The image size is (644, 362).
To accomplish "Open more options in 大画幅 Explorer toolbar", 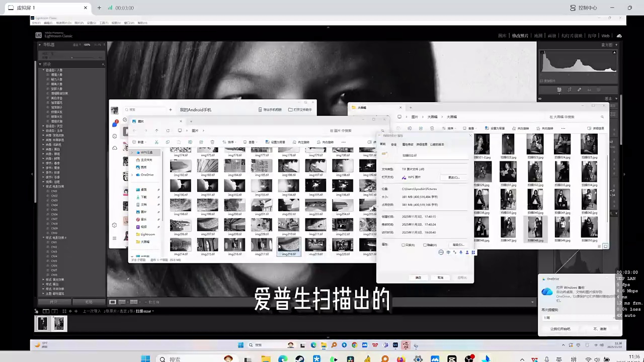I will pyautogui.click(x=562, y=128).
